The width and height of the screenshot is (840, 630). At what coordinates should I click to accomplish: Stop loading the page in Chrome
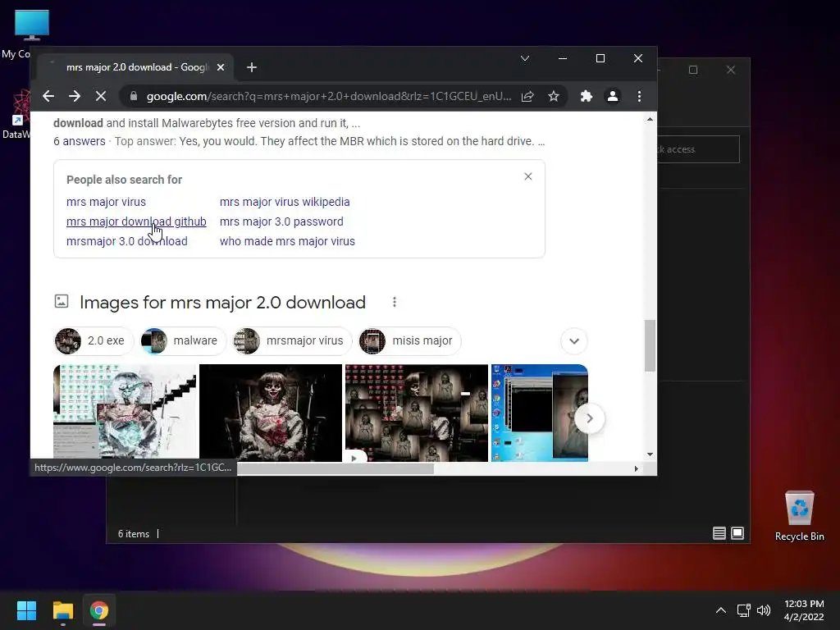point(101,97)
